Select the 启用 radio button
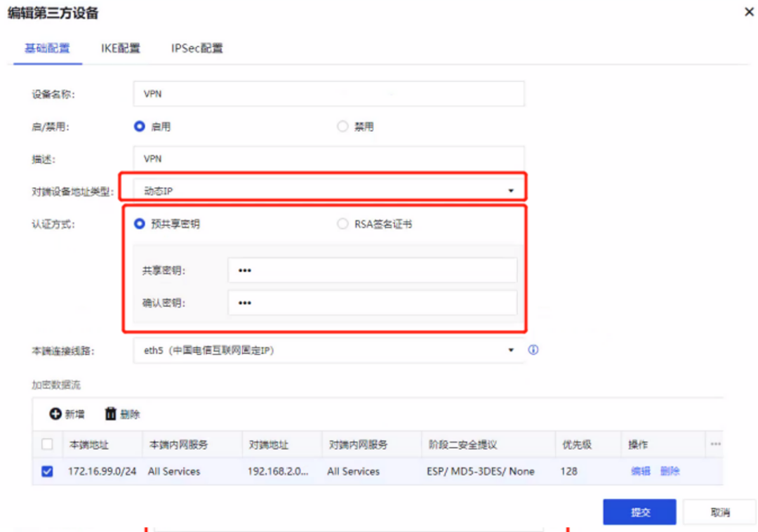Screen dimensions: 758x532 [x=139, y=126]
